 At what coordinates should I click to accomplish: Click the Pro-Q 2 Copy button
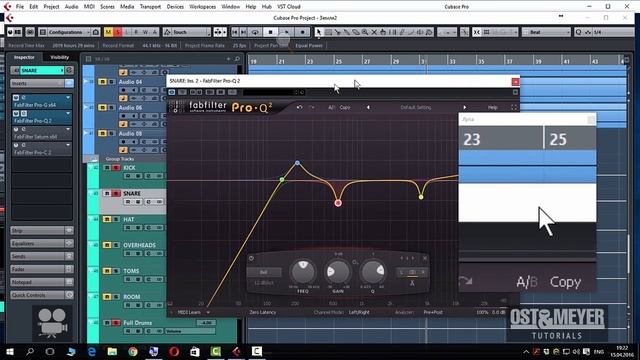(345, 107)
